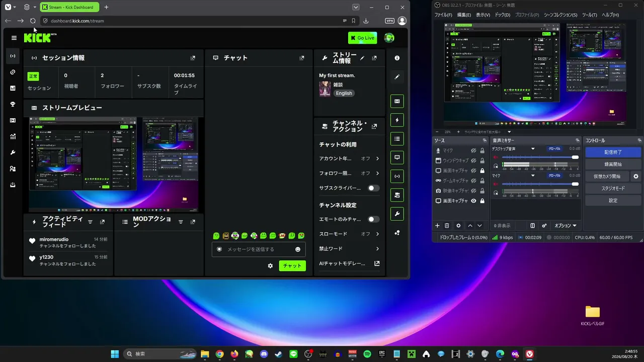Screen dimensions: 644x362
Task: Open Spotify from the Windows taskbar
Action: coord(367,354)
